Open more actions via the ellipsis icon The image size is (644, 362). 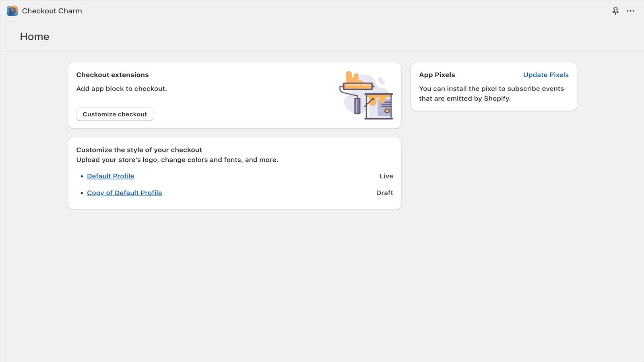coord(630,11)
